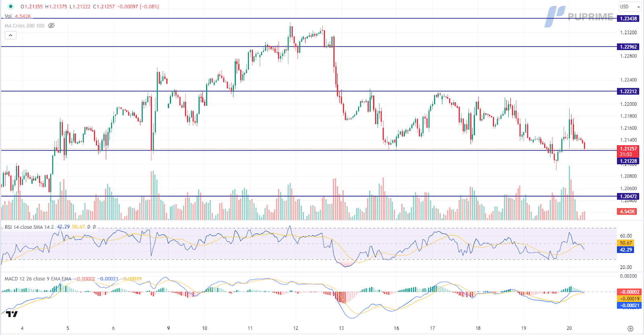
Task: Click the 1.22212 horizontal line price label
Action: point(628,91)
